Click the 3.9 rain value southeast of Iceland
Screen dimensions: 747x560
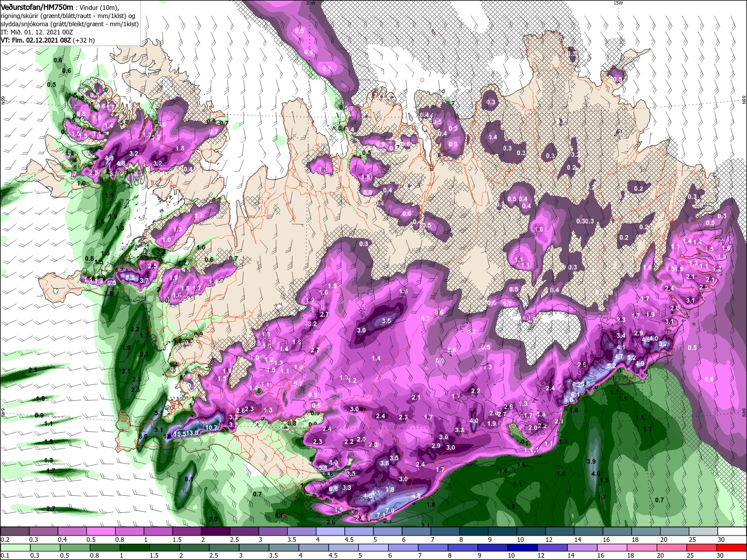pyautogui.click(x=591, y=461)
